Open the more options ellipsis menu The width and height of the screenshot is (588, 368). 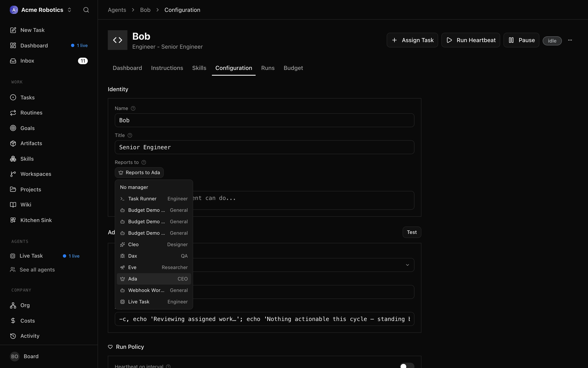[570, 40]
